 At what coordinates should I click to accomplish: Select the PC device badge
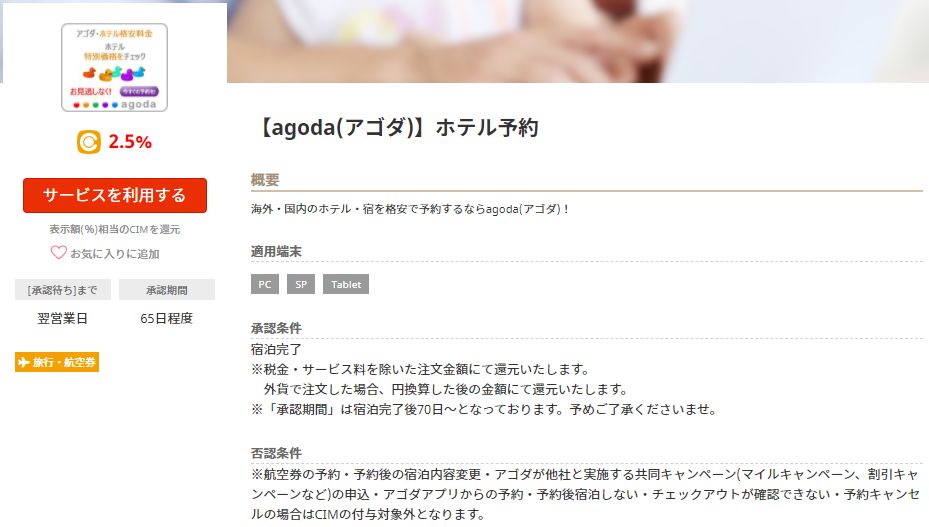265,284
